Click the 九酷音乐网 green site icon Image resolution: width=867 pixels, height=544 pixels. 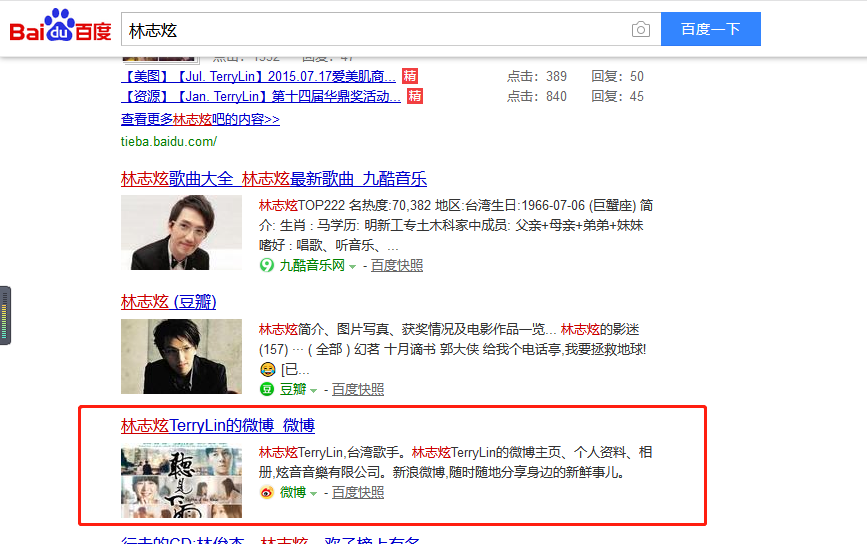[267, 265]
